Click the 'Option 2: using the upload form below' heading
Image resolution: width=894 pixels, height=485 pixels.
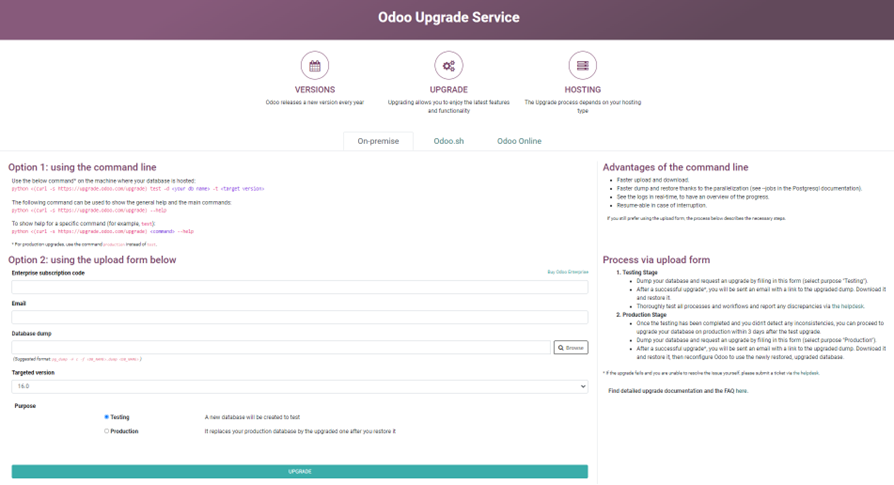pyautogui.click(x=92, y=260)
